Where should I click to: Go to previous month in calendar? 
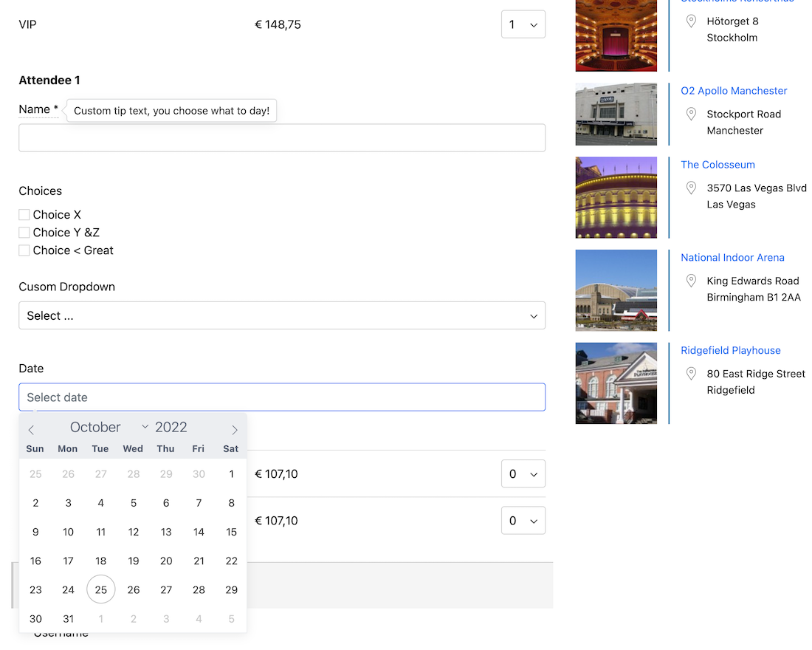pos(31,430)
